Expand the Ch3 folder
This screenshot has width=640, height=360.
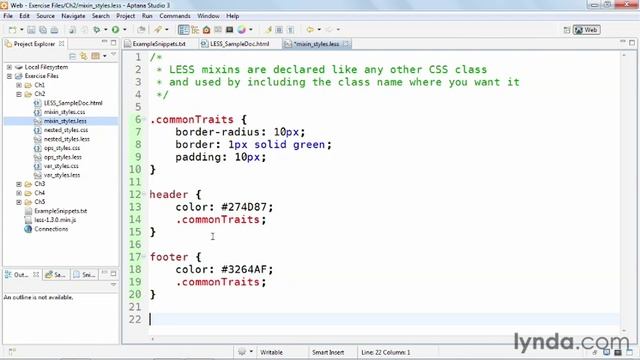click(x=19, y=184)
